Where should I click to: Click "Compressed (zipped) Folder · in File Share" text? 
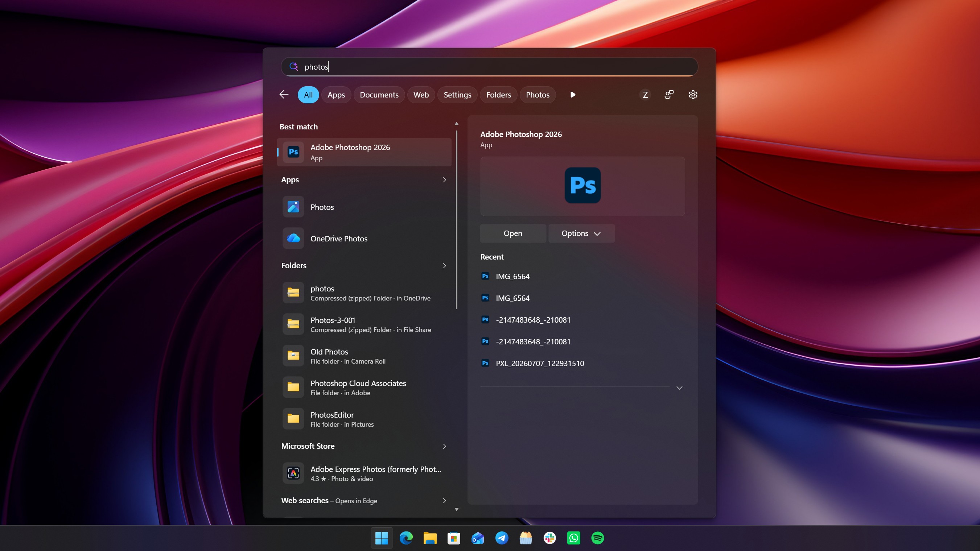click(x=371, y=330)
